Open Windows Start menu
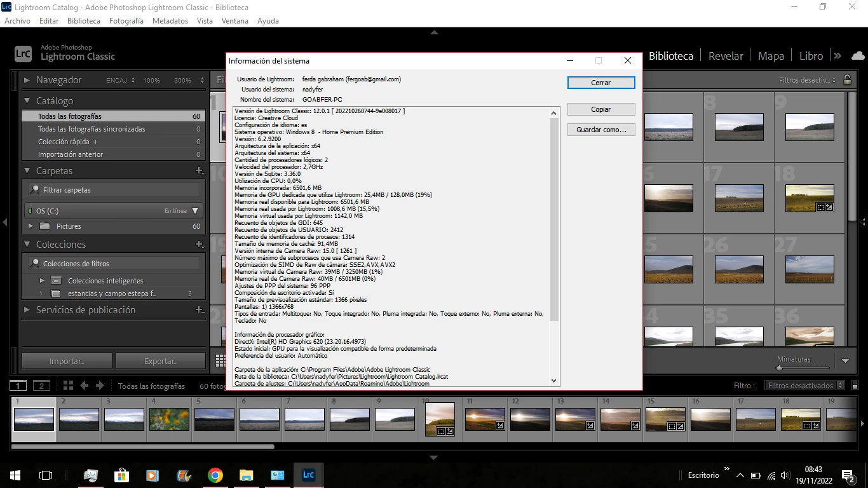The width and height of the screenshot is (868, 488). pyautogui.click(x=15, y=475)
